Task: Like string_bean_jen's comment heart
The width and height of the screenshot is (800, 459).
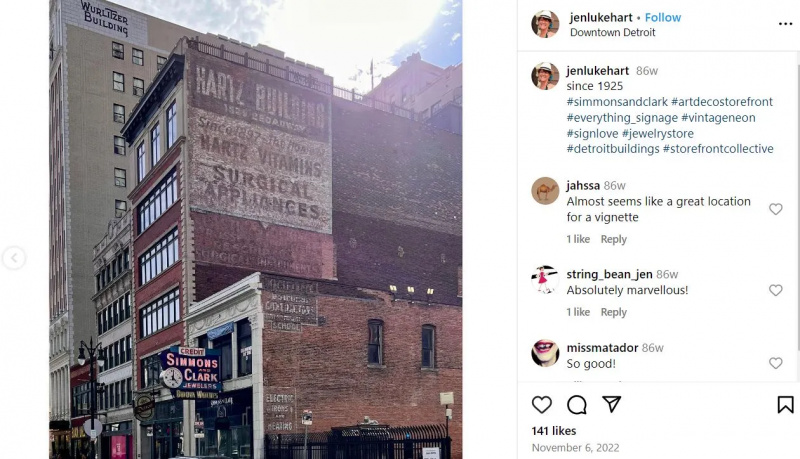Action: click(x=776, y=290)
